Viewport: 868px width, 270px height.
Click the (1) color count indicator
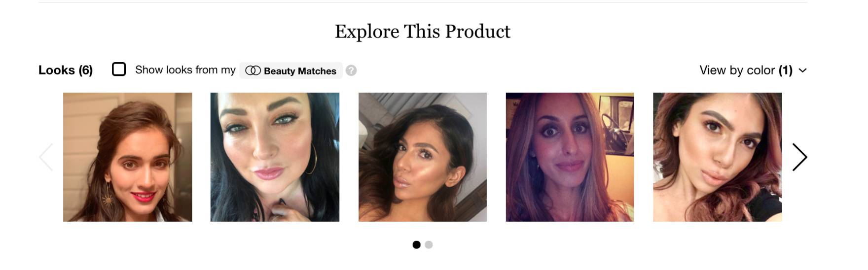[x=786, y=70]
